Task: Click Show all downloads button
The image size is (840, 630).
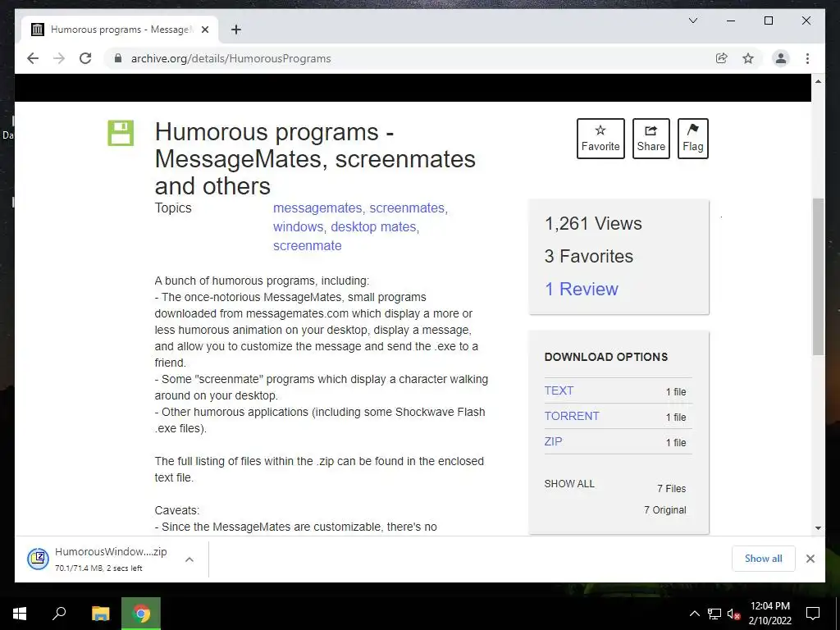Action: pyautogui.click(x=764, y=559)
